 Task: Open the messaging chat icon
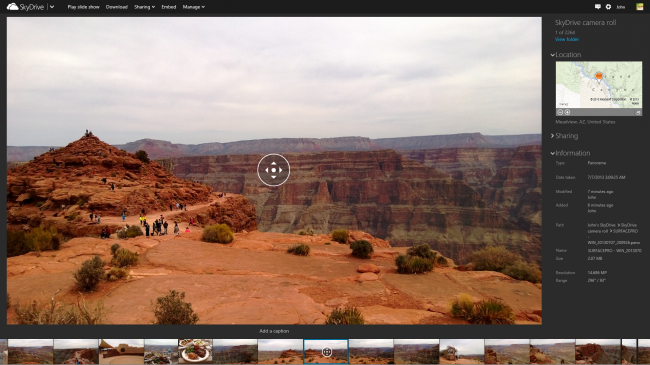pos(597,7)
